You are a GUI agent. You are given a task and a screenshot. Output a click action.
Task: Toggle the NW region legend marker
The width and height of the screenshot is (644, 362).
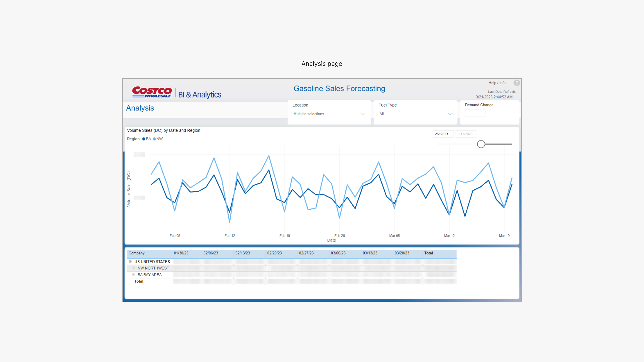[x=154, y=139]
